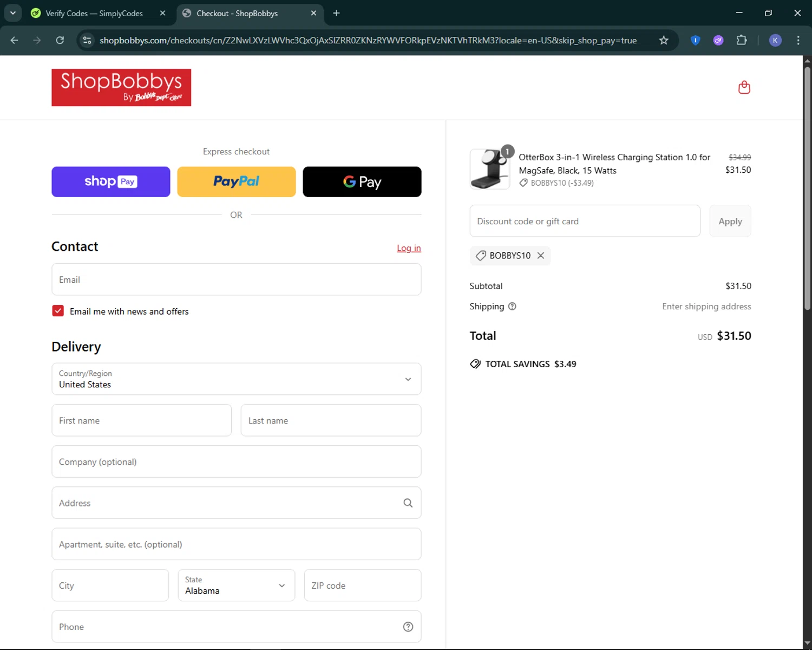Expand the Country/Region dropdown
The width and height of the screenshot is (812, 650).
pos(237,379)
